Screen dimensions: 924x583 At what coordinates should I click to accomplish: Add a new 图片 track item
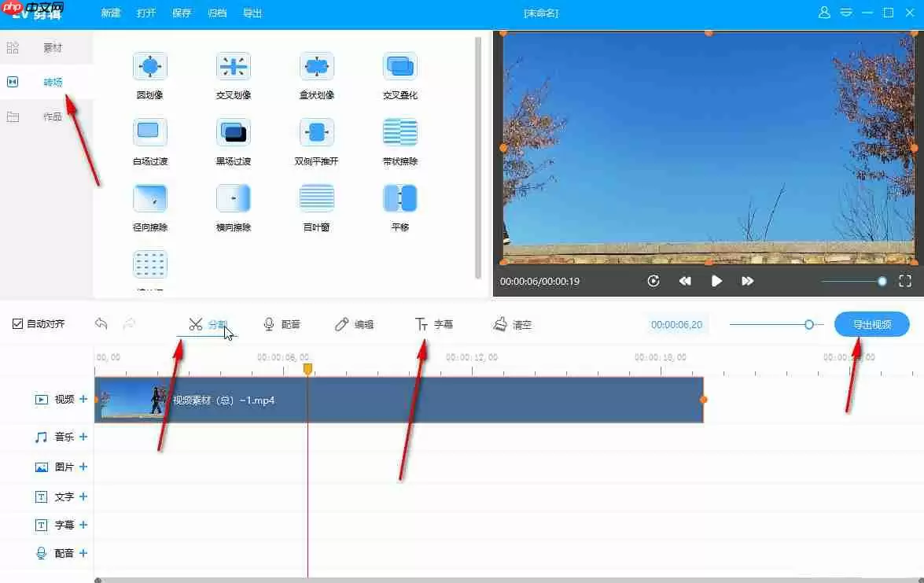[83, 467]
